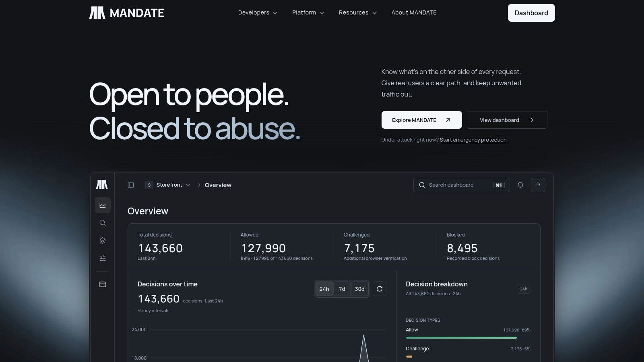The height and width of the screenshot is (362, 644).
Task: Open About MANDATE page
Action: 414,13
